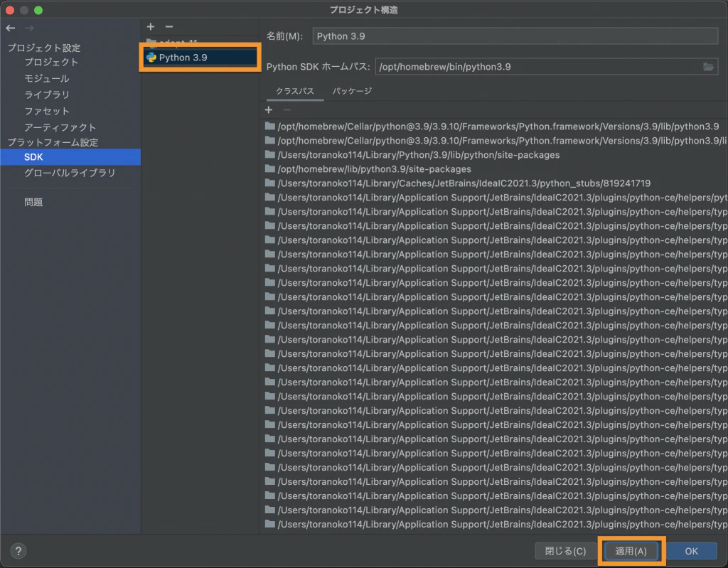Remove selected SDK with minus icon

pos(169,26)
